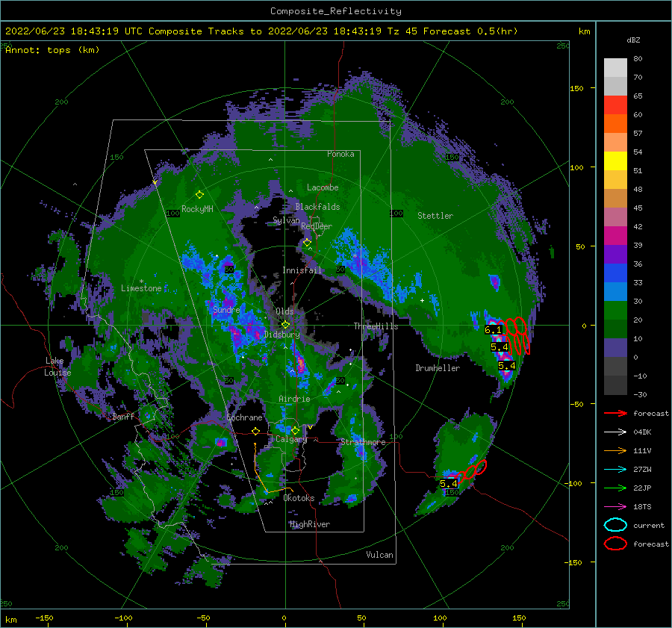Click the Cochrane label
This screenshot has height=628, width=672.
[244, 417]
